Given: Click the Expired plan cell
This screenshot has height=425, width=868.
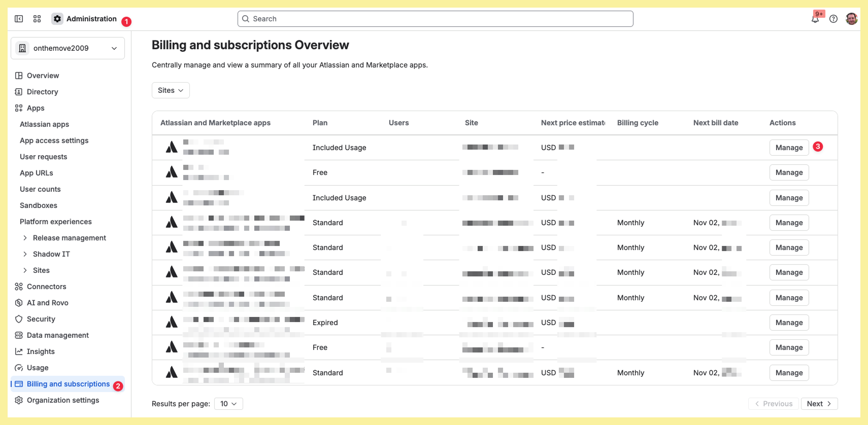Looking at the screenshot, I should coord(325,323).
